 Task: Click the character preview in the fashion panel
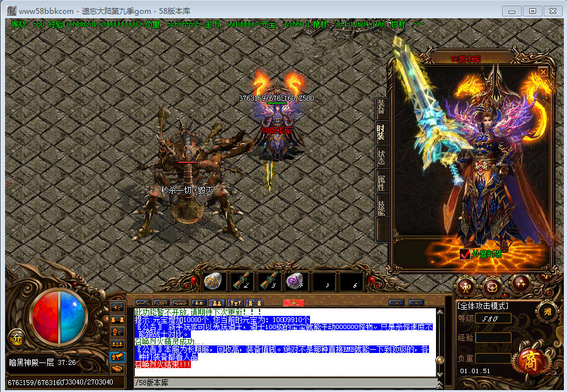[486, 159]
